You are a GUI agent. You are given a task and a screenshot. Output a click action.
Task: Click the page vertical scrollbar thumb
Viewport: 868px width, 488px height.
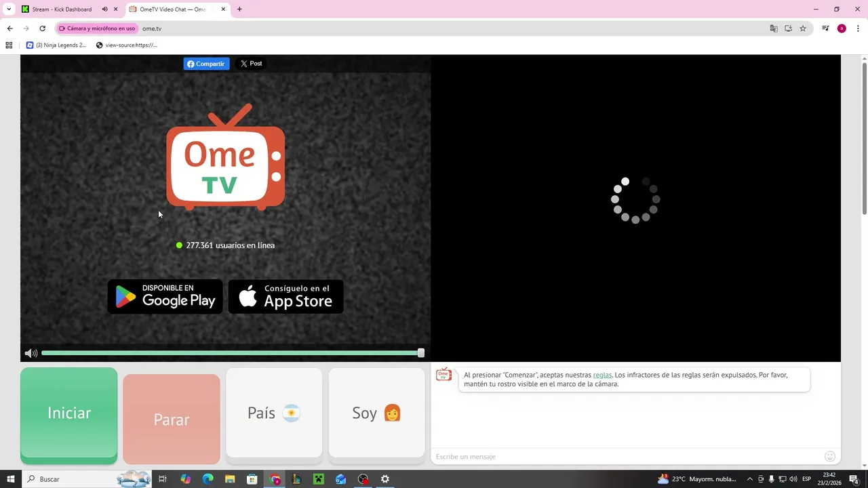(x=864, y=138)
